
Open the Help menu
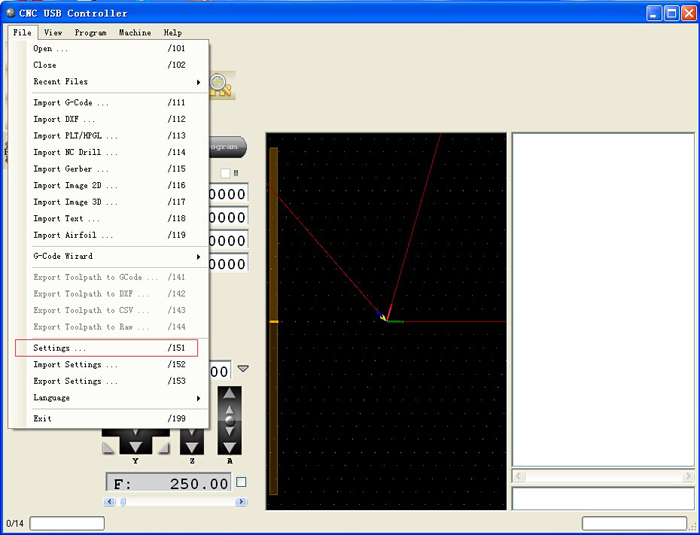pos(172,33)
